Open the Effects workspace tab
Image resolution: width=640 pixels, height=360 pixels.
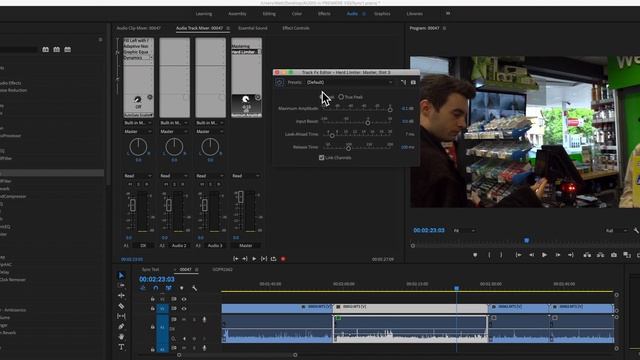(x=324, y=13)
